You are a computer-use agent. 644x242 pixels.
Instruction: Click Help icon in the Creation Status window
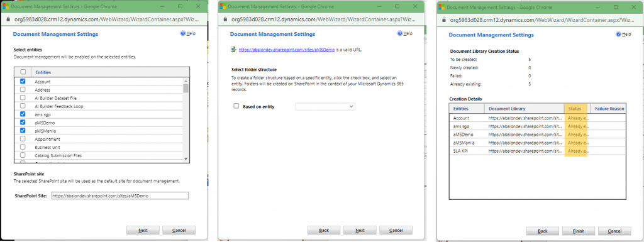[x=619, y=35]
